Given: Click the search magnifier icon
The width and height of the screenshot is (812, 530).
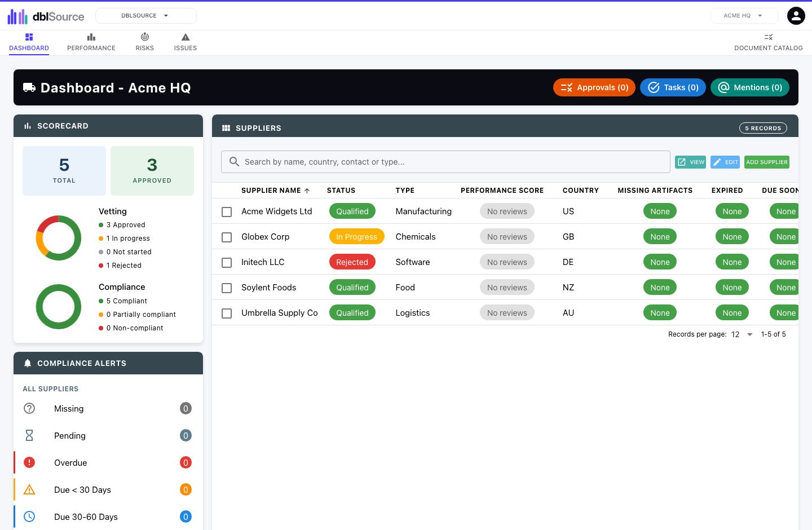Looking at the screenshot, I should click(x=234, y=162).
